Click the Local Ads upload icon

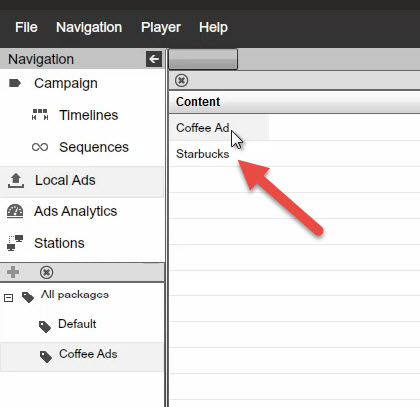tap(16, 180)
